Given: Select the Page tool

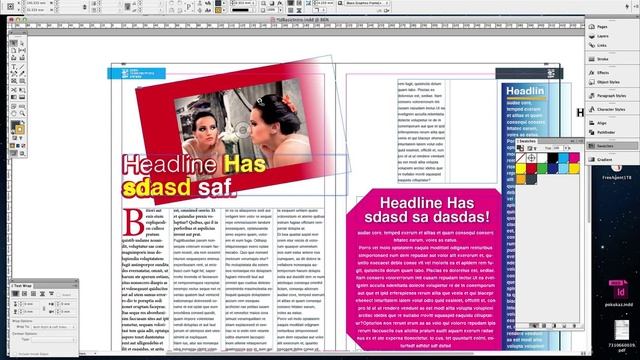Looking at the screenshot, I should tap(13, 50).
